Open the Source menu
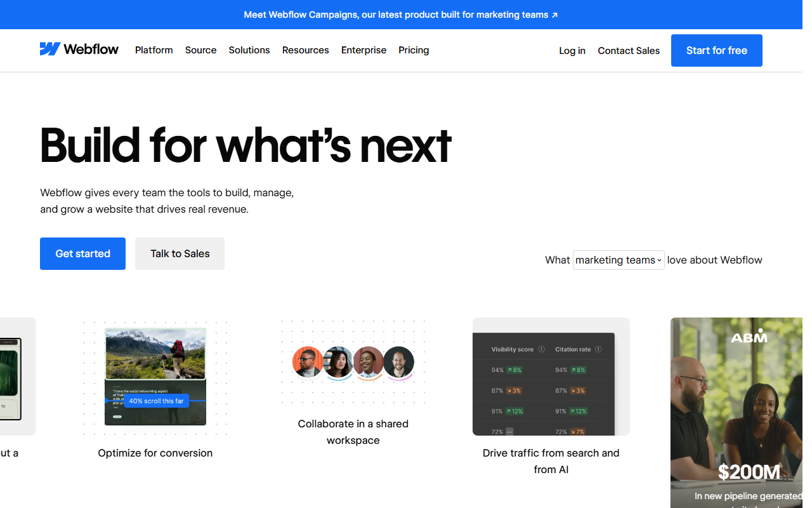Screen dimensions: 812x508 click(x=201, y=50)
